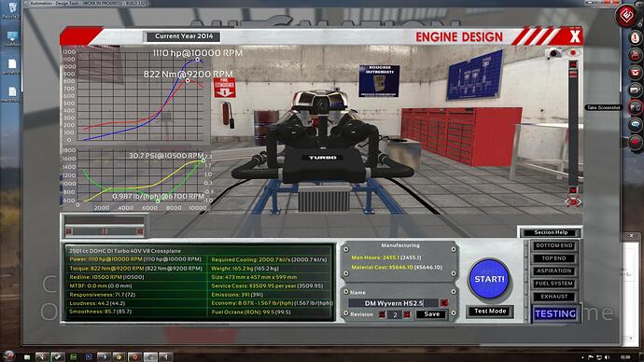Open the BOTTOM END section tab

554,245
